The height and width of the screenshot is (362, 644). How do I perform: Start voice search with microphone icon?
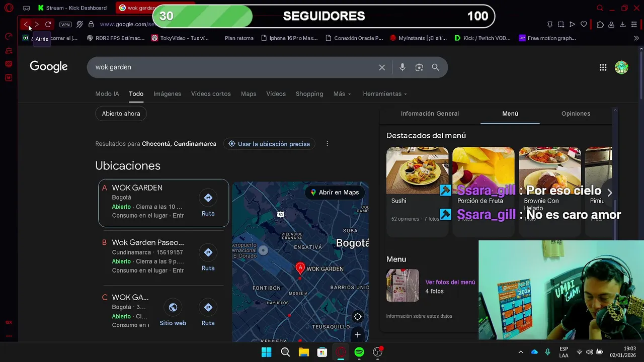tap(402, 67)
